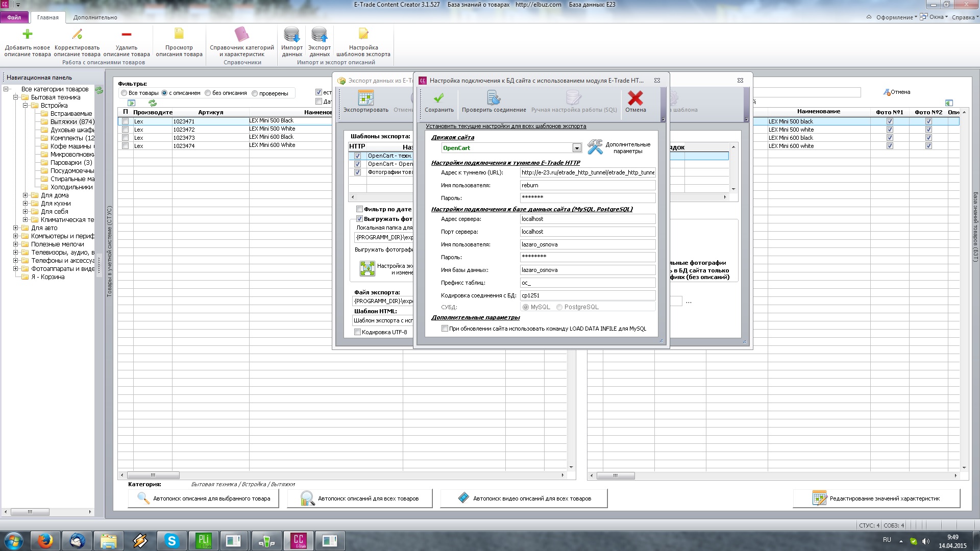
Task: Click the Export icon in export window
Action: (365, 97)
